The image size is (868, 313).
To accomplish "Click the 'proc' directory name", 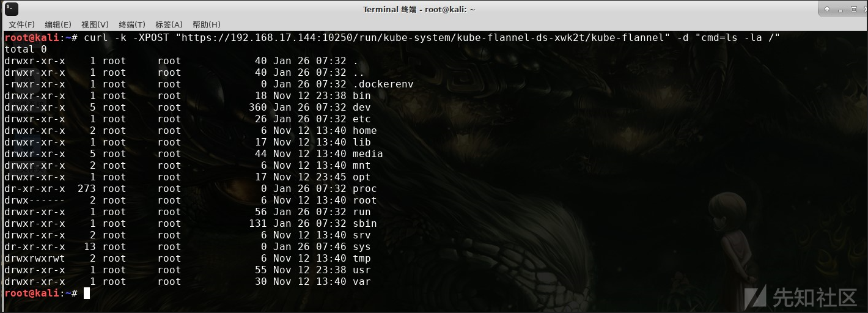I will [x=365, y=189].
